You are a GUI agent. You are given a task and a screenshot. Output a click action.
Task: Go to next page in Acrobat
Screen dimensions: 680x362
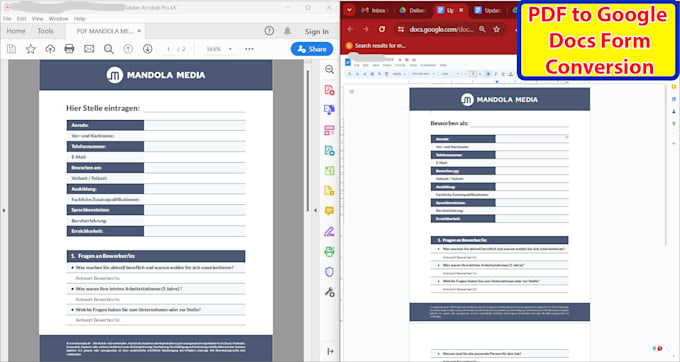tap(147, 49)
